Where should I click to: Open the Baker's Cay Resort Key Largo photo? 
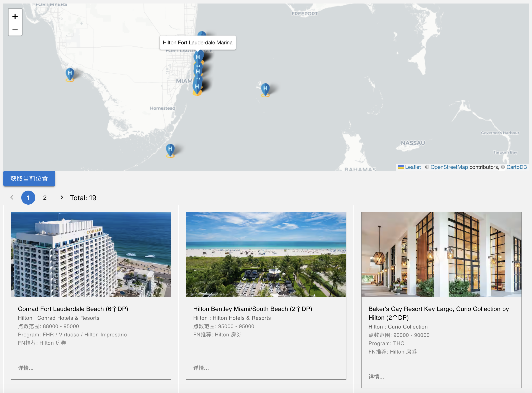click(x=442, y=255)
